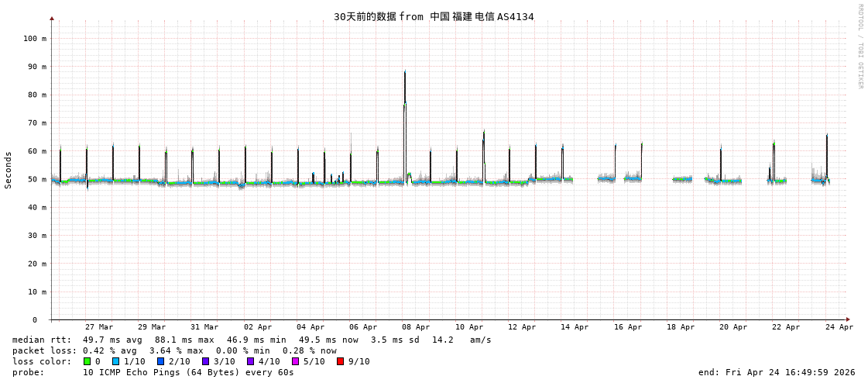Screen dimensions: 868x383
Task: Click the violet 4/10 loss swatch
Action: [x=250, y=361]
